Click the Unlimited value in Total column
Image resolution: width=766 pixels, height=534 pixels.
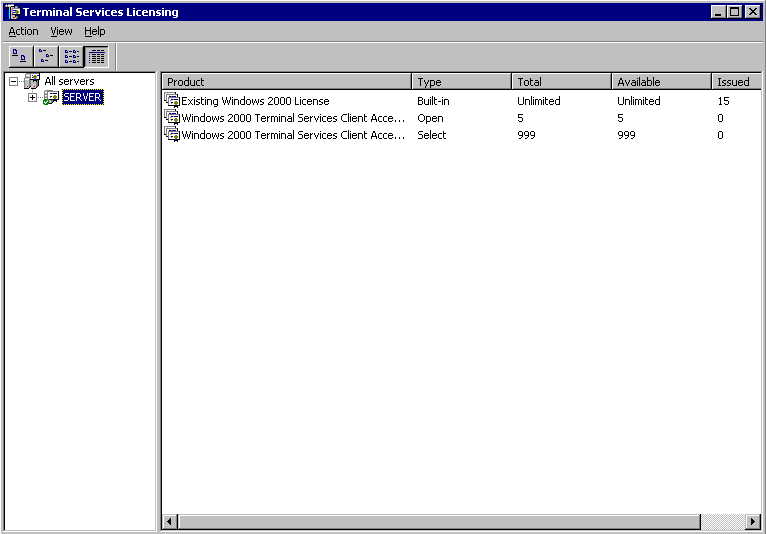[x=539, y=101]
